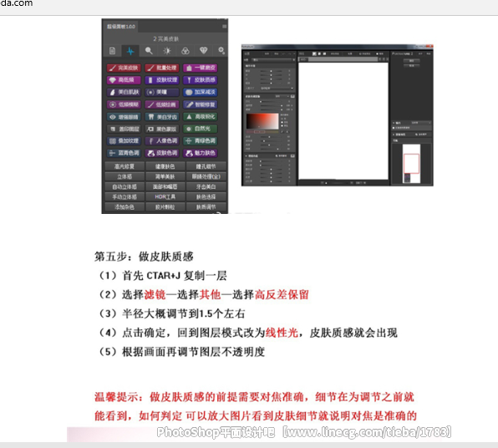Choose the right eyedropper under the color square

(287, 131)
